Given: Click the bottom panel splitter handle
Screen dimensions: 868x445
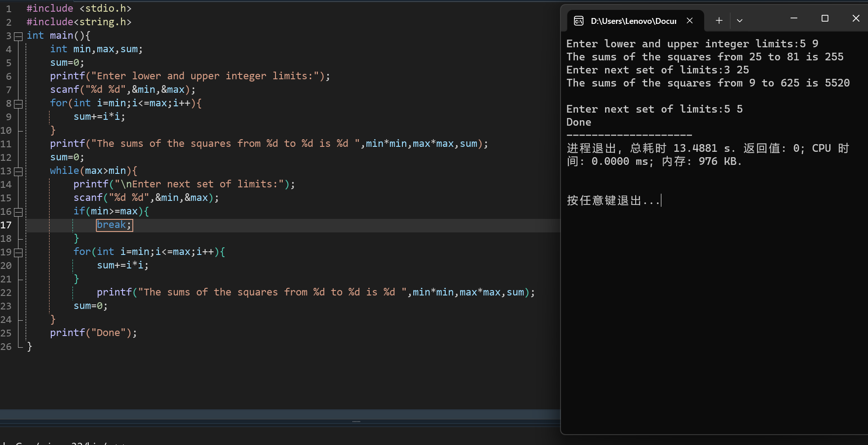Looking at the screenshot, I should click(x=356, y=422).
